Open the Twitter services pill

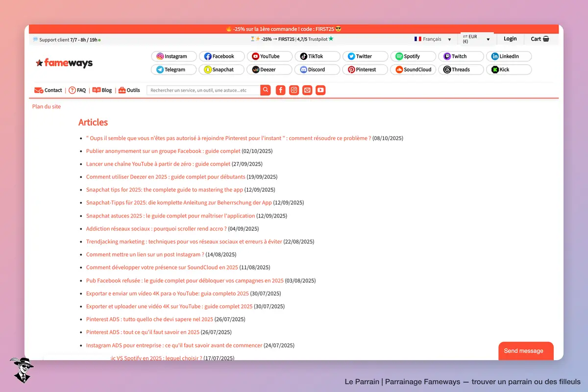(x=365, y=56)
